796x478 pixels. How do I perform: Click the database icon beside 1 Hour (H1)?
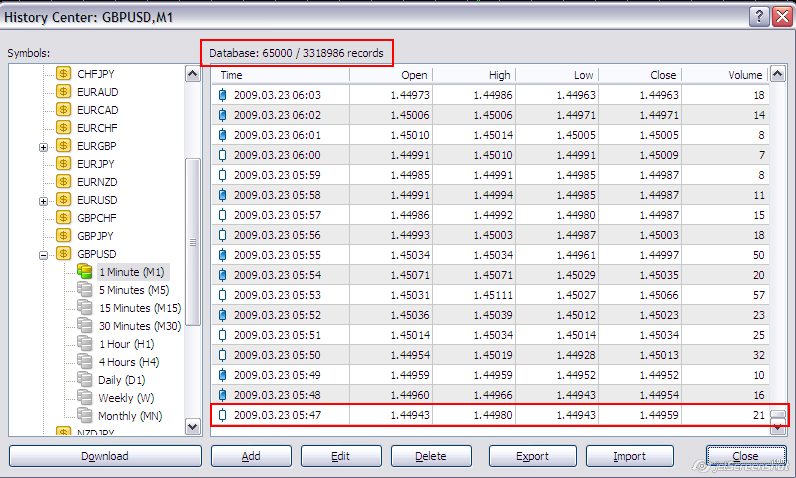coord(84,344)
